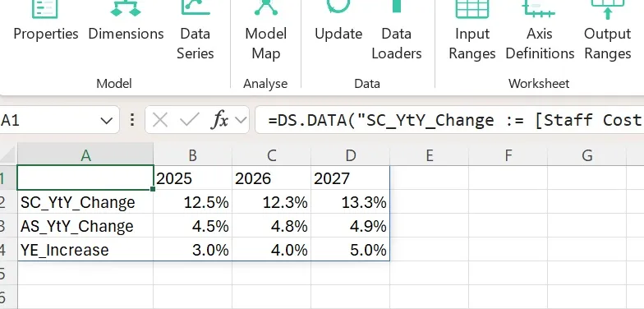The width and height of the screenshot is (644, 309).
Task: Select the 3.0% cell
Action: (x=192, y=250)
